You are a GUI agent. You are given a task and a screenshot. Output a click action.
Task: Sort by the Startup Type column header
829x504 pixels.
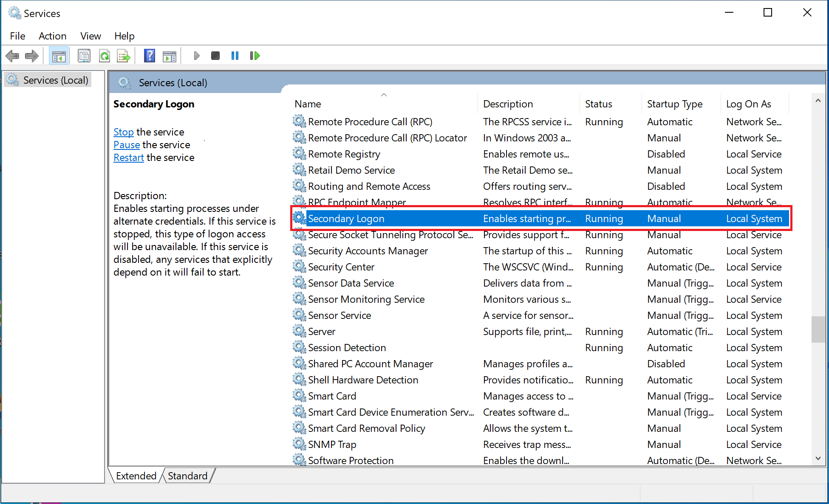point(674,104)
